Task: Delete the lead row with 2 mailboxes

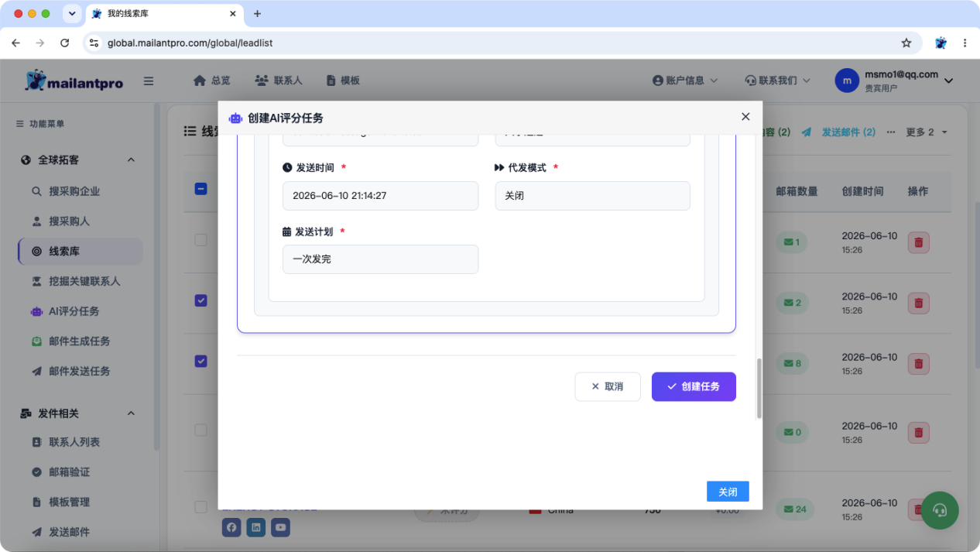Action: pos(918,303)
